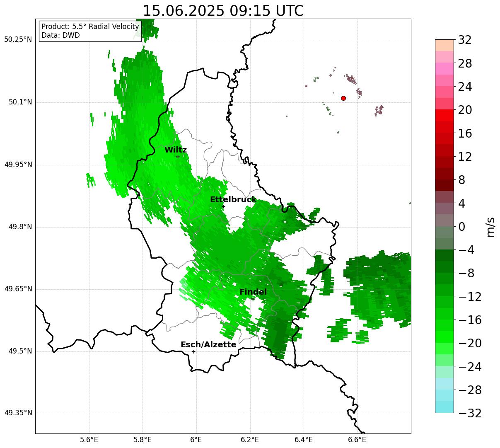The height and width of the screenshot is (448, 500).
Task: Click the peach top colorbar swatch
Action: 444,45
